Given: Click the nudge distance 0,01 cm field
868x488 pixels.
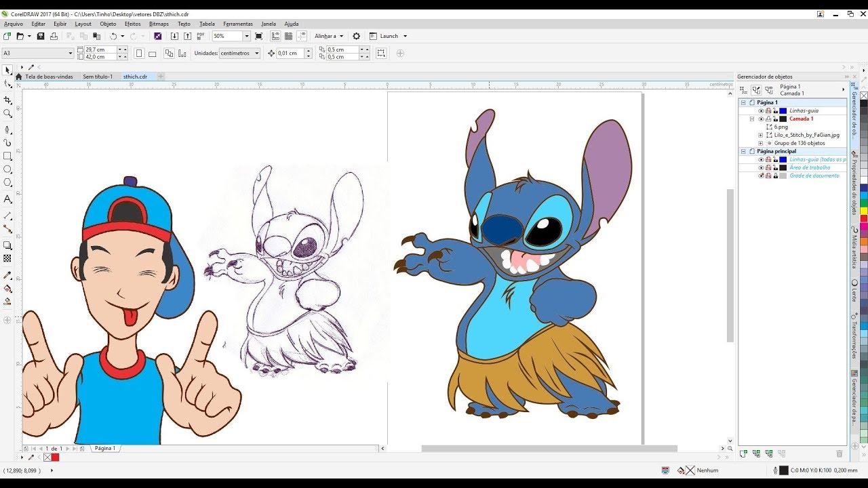Looking at the screenshot, I should pyautogui.click(x=290, y=53).
